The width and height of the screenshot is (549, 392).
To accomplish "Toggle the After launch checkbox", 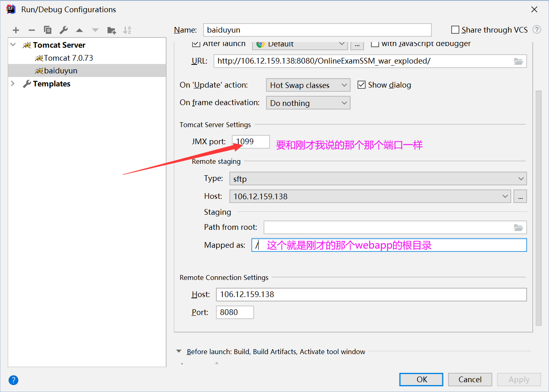I will pos(196,44).
